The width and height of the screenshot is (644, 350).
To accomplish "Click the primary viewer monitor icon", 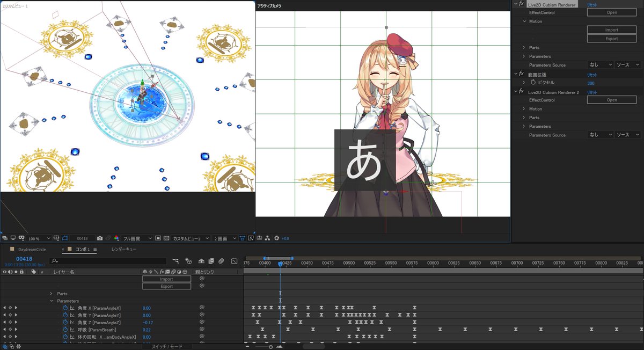I will 13,238.
